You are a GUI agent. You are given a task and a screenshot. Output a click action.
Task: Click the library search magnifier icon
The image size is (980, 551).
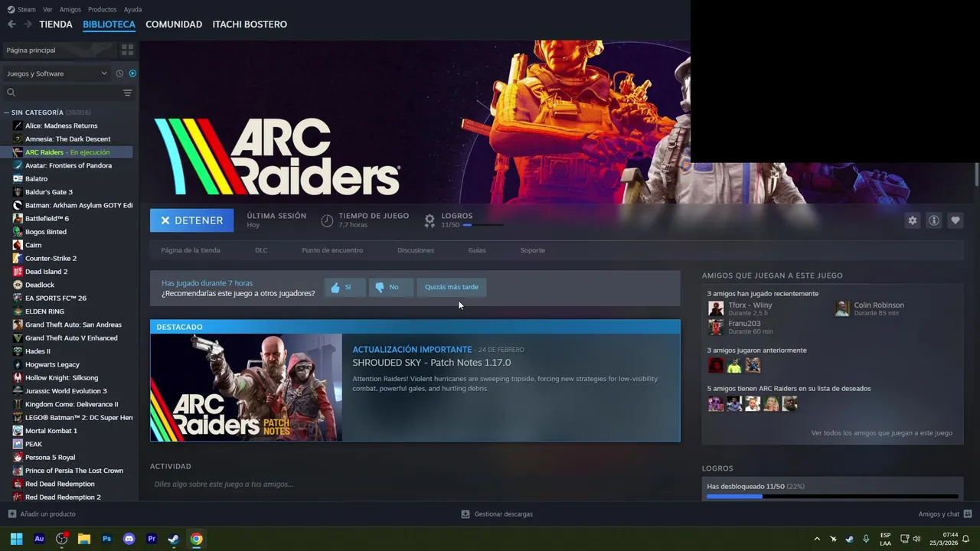pyautogui.click(x=11, y=93)
